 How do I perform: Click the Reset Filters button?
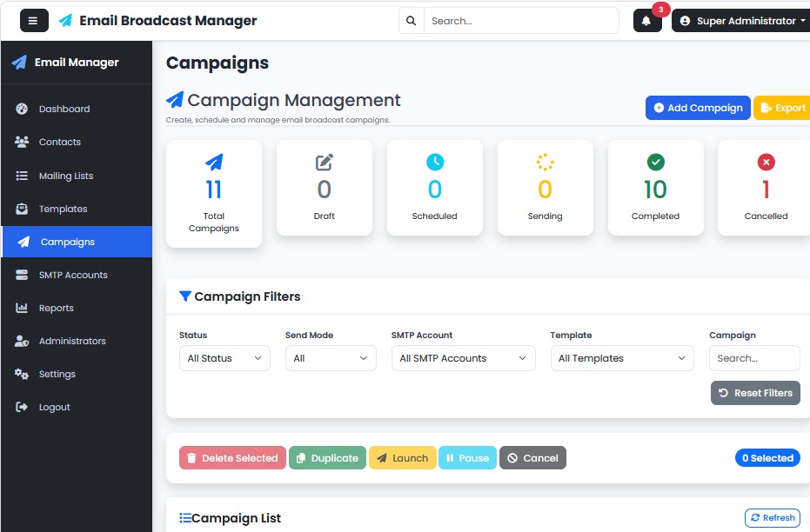pyautogui.click(x=755, y=393)
